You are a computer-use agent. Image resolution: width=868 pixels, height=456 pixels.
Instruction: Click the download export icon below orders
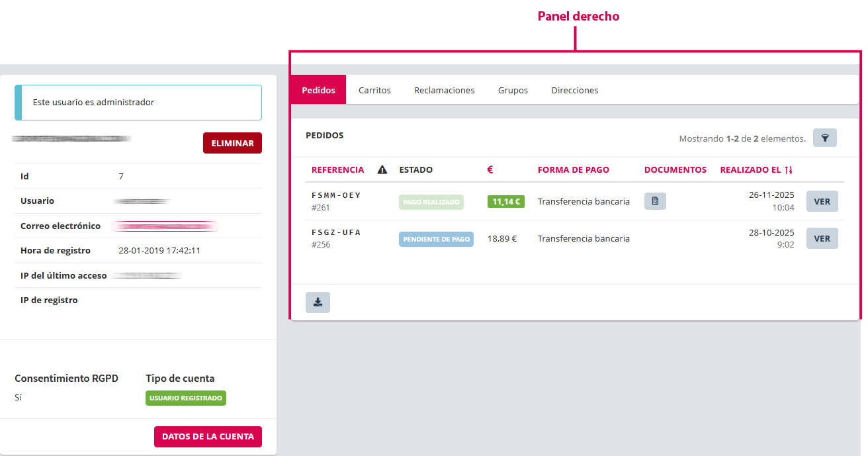[x=318, y=302]
